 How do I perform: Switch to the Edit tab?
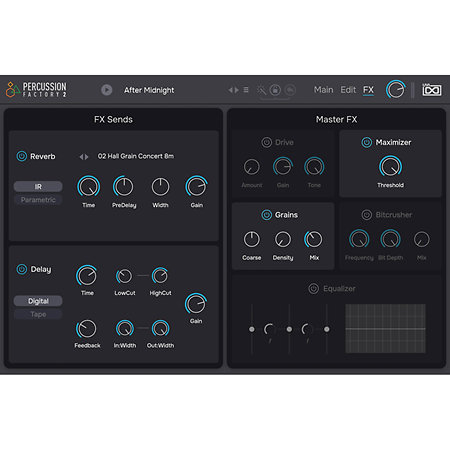coord(348,90)
